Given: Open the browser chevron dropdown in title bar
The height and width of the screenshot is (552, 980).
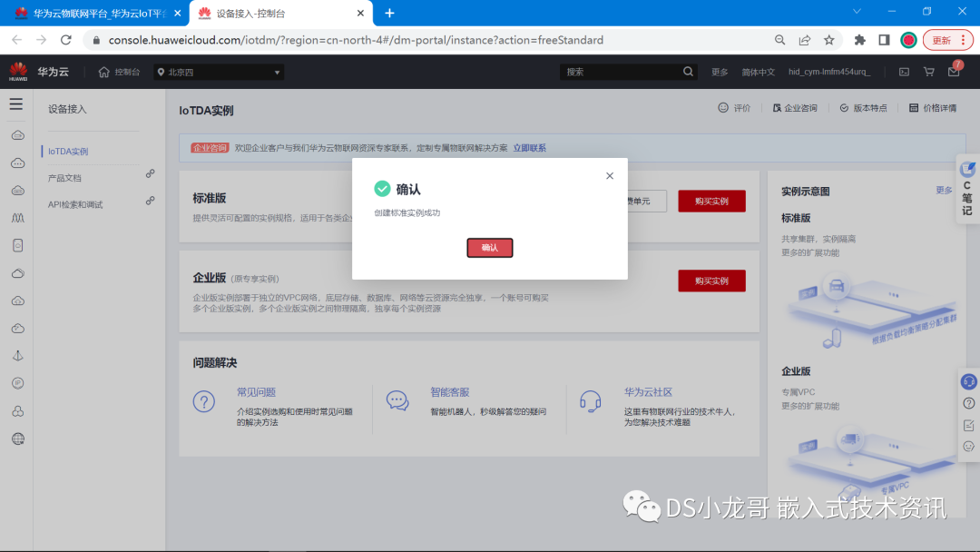Looking at the screenshot, I should point(857,11).
